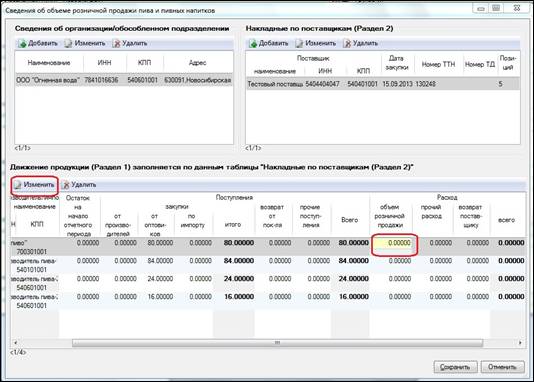Screen dimensions: 534x382
Task: Click the horizontal scrollbar thumb
Action: (x=277, y=343)
